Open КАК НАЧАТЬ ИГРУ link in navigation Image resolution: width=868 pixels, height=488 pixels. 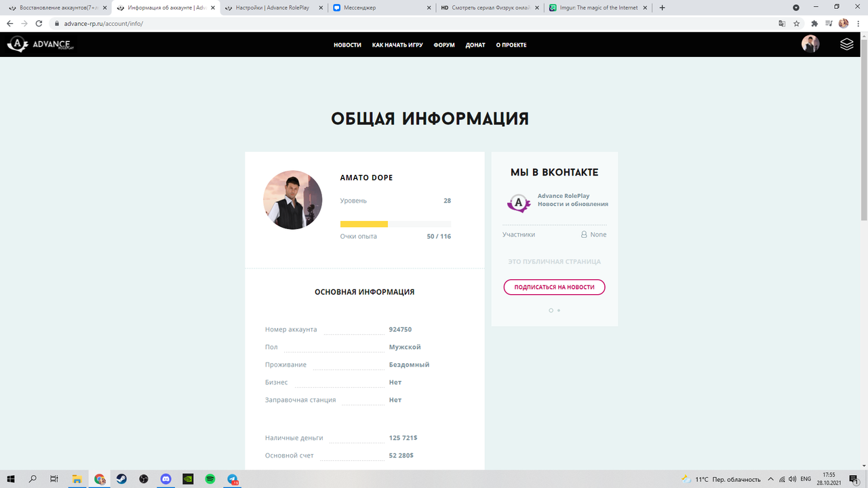pos(397,45)
